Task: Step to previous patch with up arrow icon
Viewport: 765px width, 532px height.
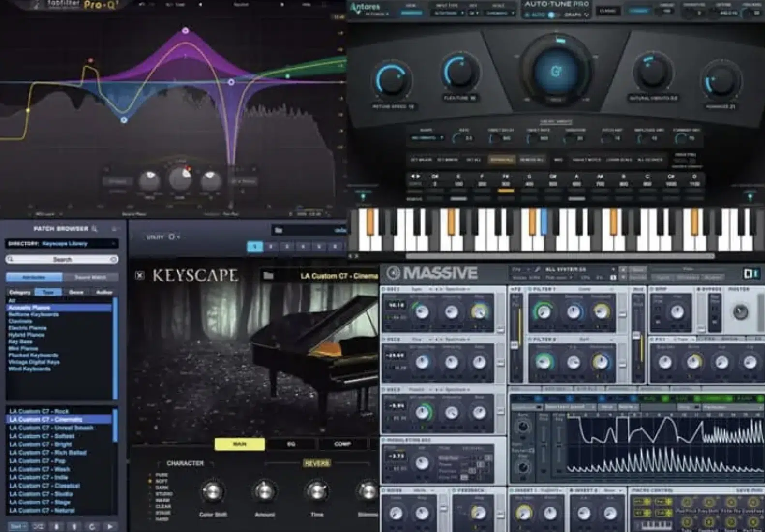Action: pos(74,526)
